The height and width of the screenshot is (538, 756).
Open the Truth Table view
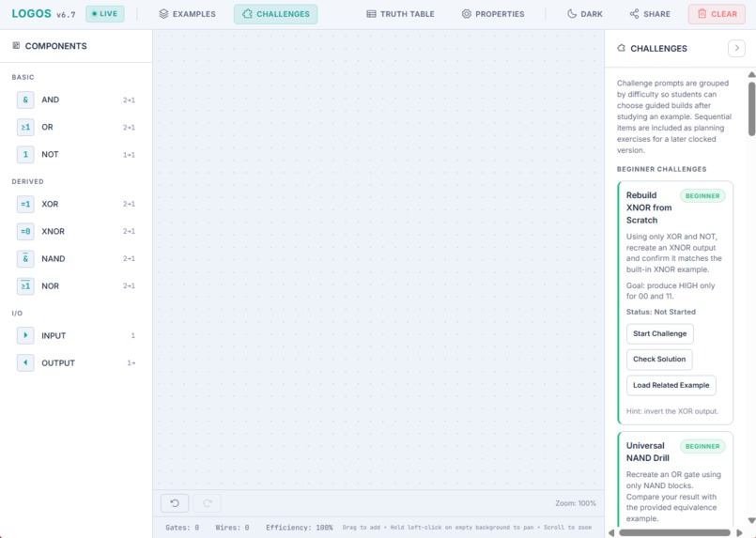(x=400, y=14)
